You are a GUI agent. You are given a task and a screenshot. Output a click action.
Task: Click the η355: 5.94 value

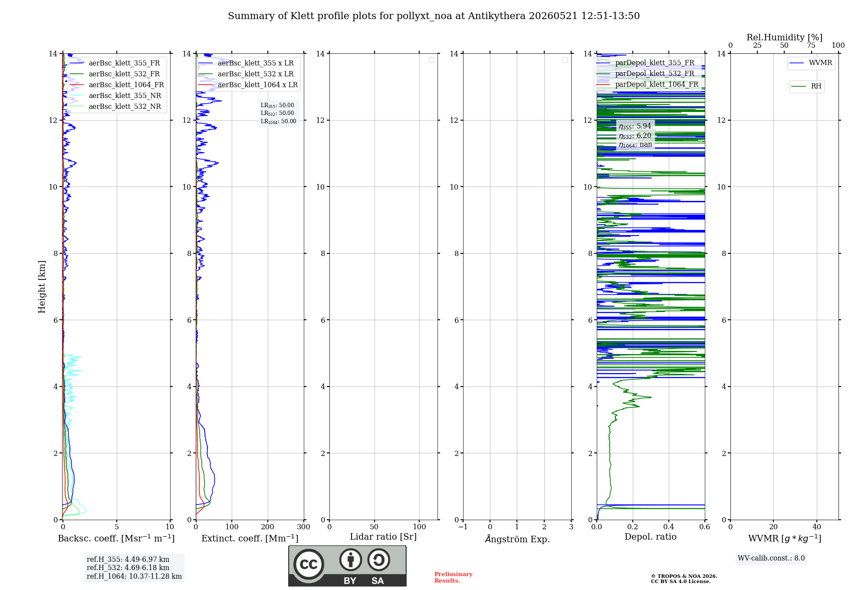click(x=635, y=126)
